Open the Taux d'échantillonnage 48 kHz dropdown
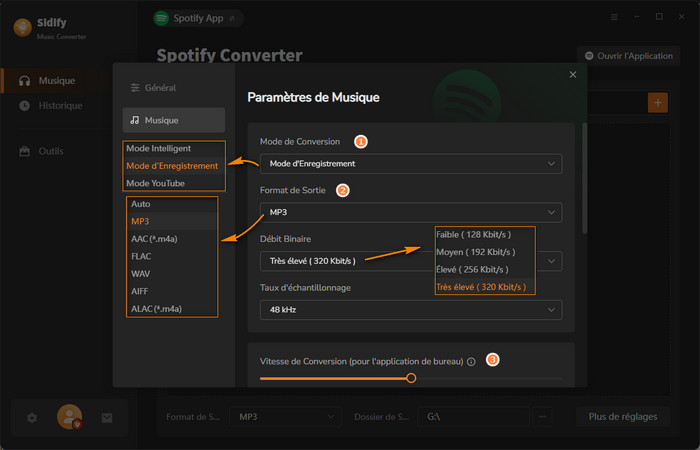Viewport: 700px width, 450px height. click(410, 310)
